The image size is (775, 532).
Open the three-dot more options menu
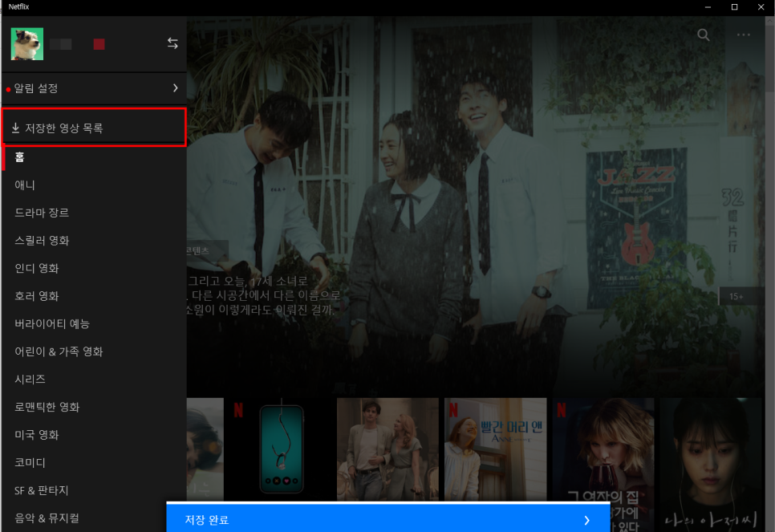pos(744,35)
